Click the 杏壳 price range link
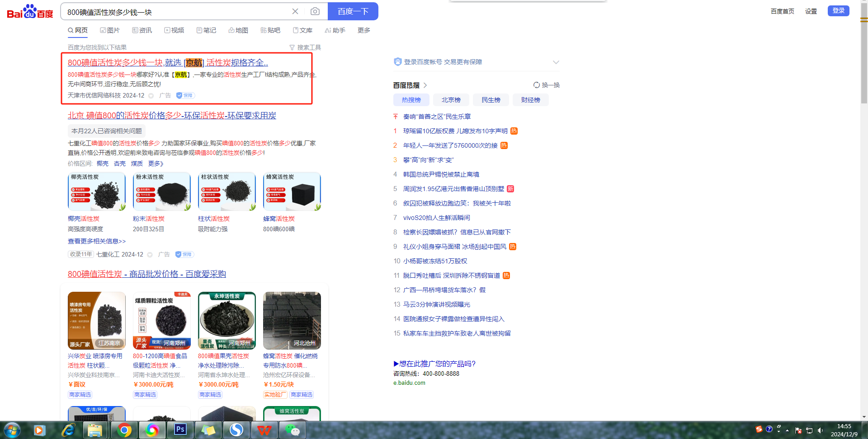Image resolution: width=868 pixels, height=439 pixels. tap(120, 163)
